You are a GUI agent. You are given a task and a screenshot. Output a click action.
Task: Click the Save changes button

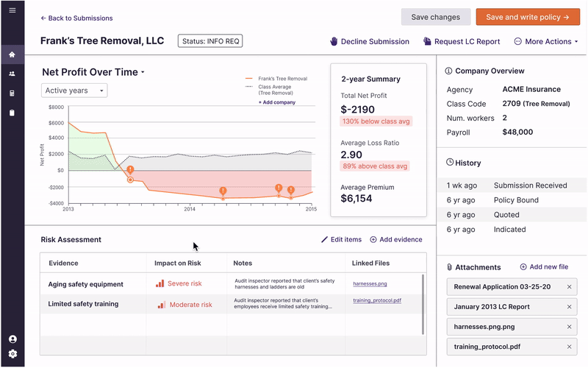436,17
